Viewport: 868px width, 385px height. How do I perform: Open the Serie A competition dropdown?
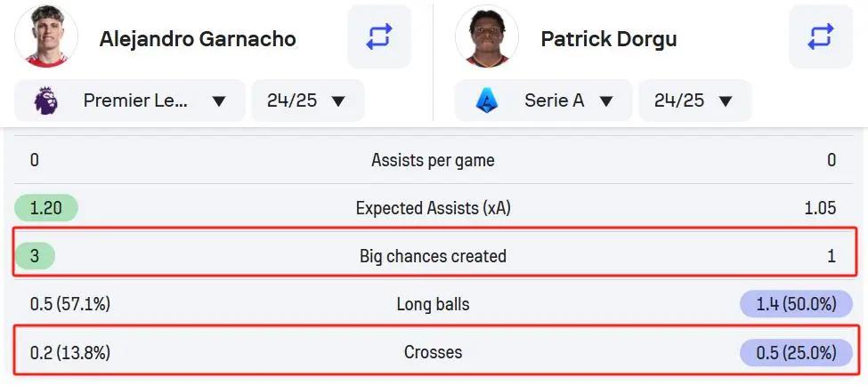pyautogui.click(x=543, y=100)
